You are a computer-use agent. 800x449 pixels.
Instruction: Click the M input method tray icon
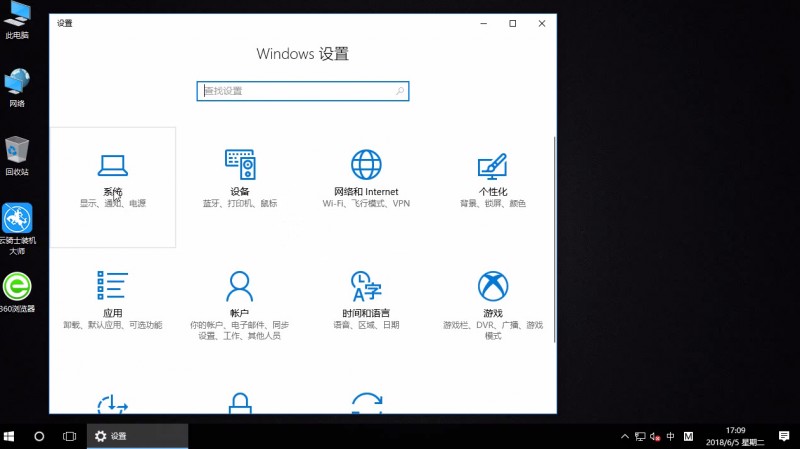[688, 436]
